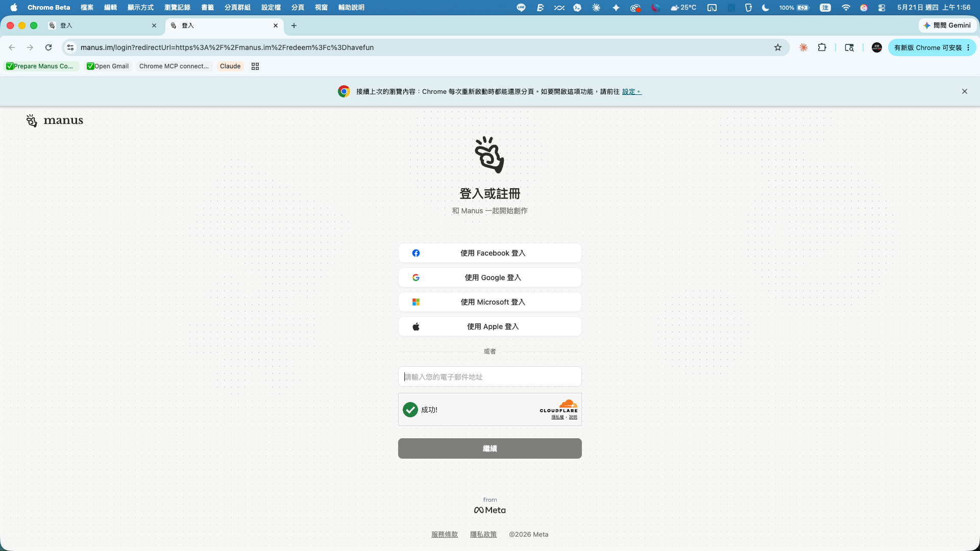The image size is (980, 551).
Task: Sign in using the Google button
Action: point(490,278)
